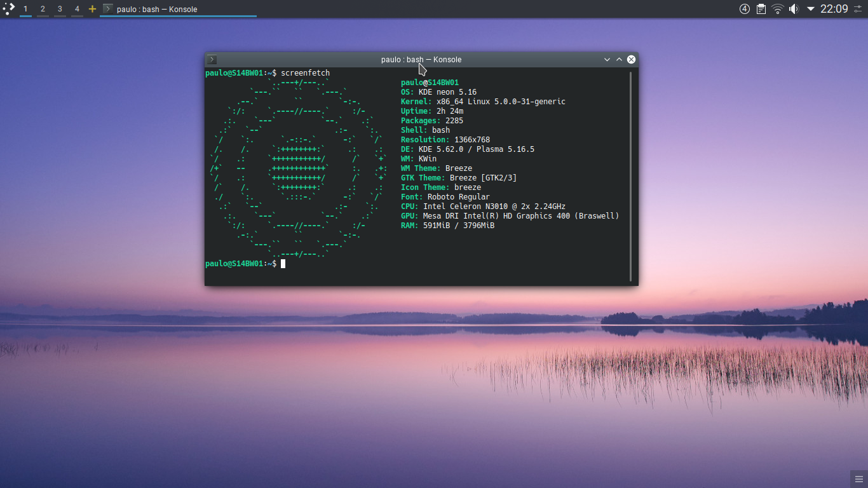Minimize the Konsole window
Viewport: 868px width, 488px height.
(x=607, y=60)
